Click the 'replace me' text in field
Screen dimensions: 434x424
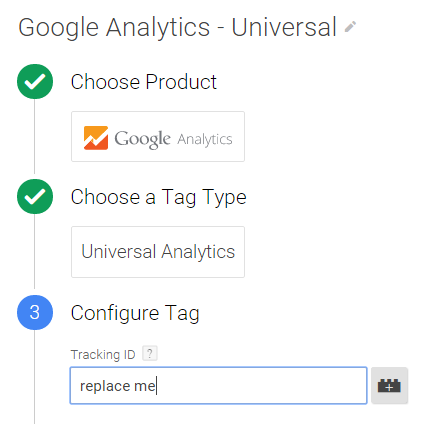(x=118, y=386)
